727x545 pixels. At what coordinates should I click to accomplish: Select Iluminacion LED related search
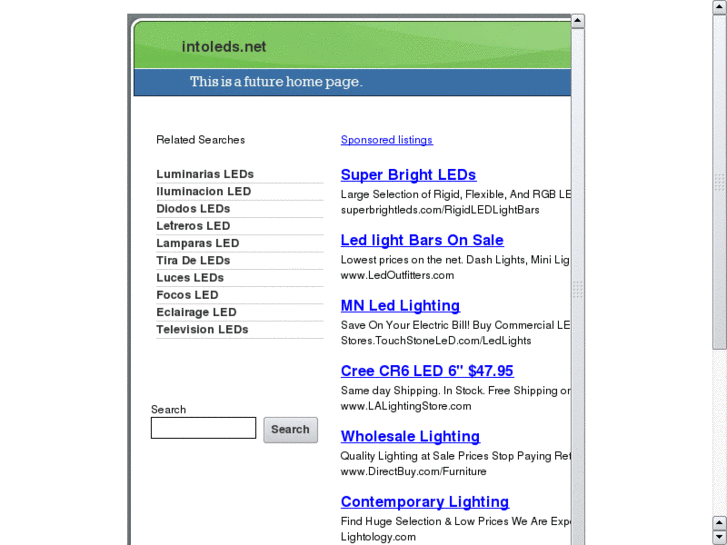[204, 191]
